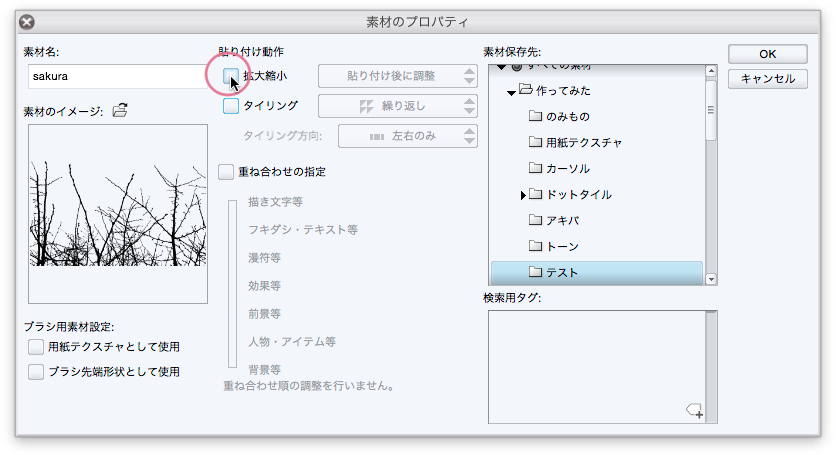Click the キャンセル button
Image resolution: width=836 pixels, height=455 pixels.
768,79
